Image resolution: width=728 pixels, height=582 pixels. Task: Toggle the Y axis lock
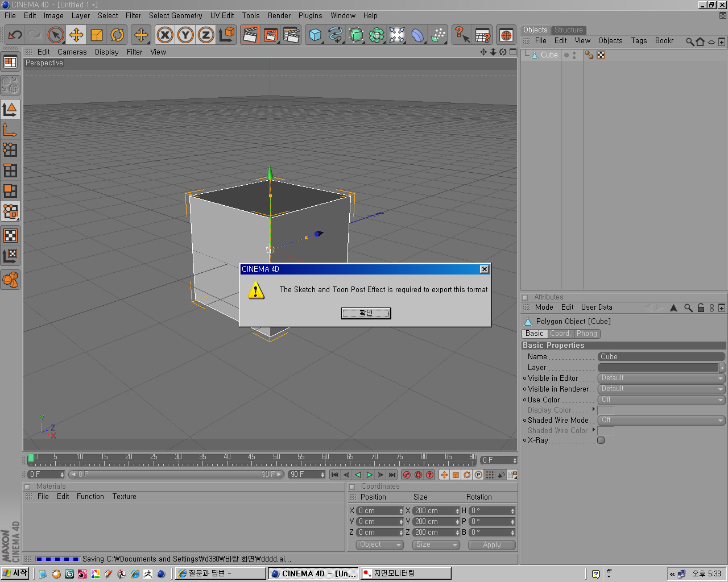pos(185,35)
